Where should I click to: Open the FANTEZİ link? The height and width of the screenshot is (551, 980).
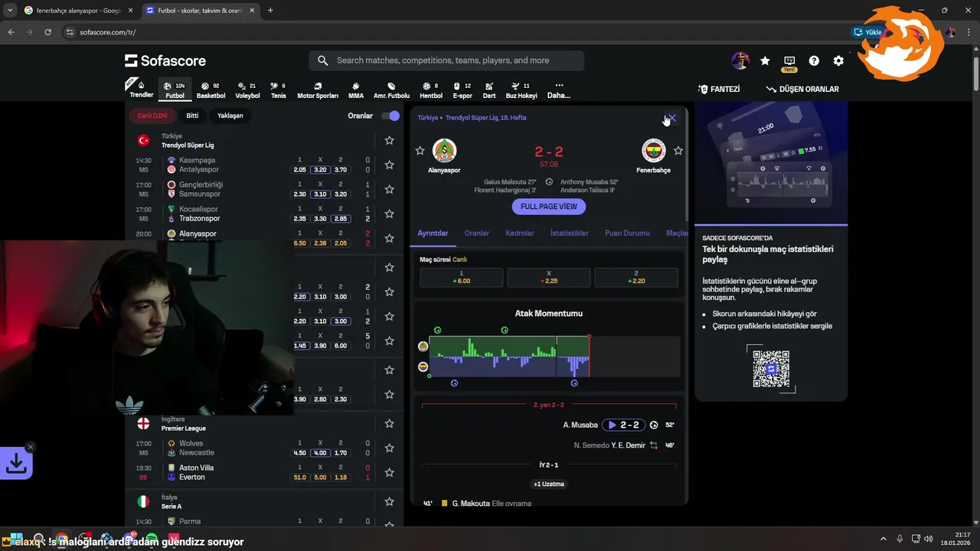(x=718, y=90)
